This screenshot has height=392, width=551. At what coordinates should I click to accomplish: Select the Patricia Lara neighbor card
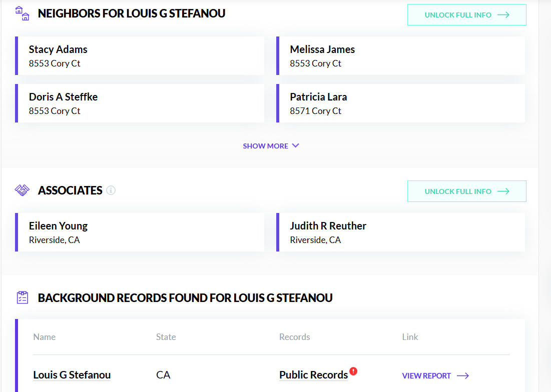pyautogui.click(x=400, y=103)
